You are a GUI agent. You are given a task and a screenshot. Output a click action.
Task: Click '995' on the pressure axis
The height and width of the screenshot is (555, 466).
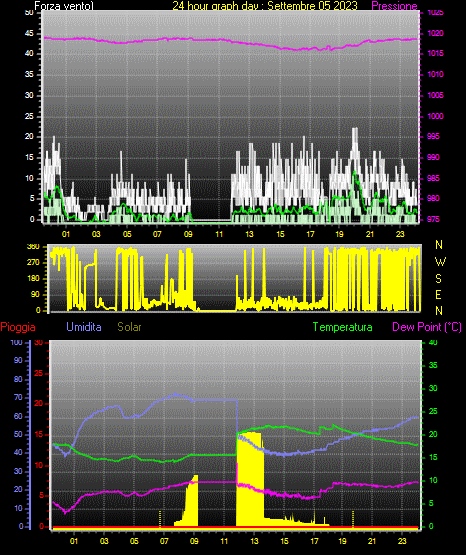(x=433, y=136)
